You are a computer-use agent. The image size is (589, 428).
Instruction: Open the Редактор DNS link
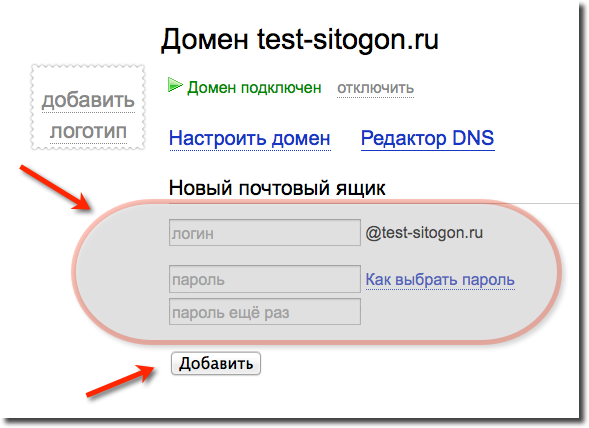427,138
